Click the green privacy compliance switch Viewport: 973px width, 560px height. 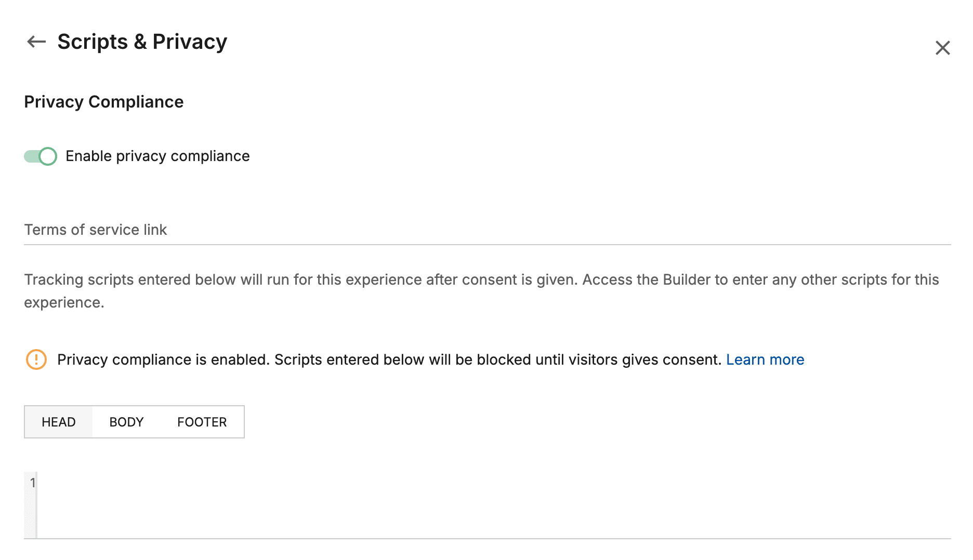click(x=40, y=156)
